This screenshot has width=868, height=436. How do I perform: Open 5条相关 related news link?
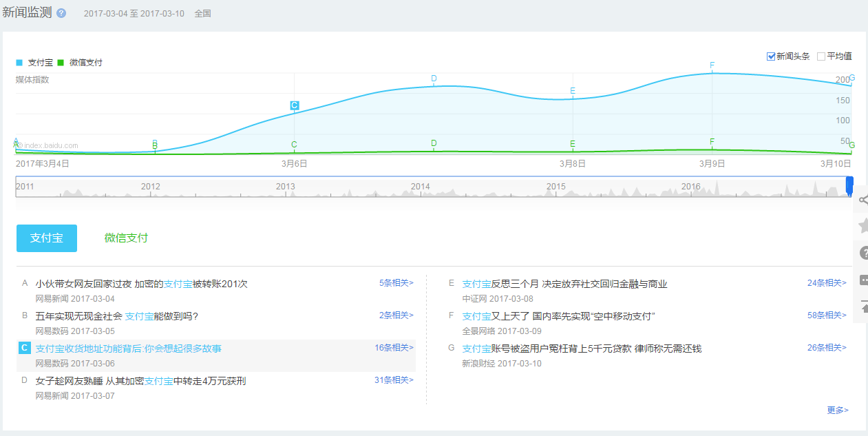point(396,282)
